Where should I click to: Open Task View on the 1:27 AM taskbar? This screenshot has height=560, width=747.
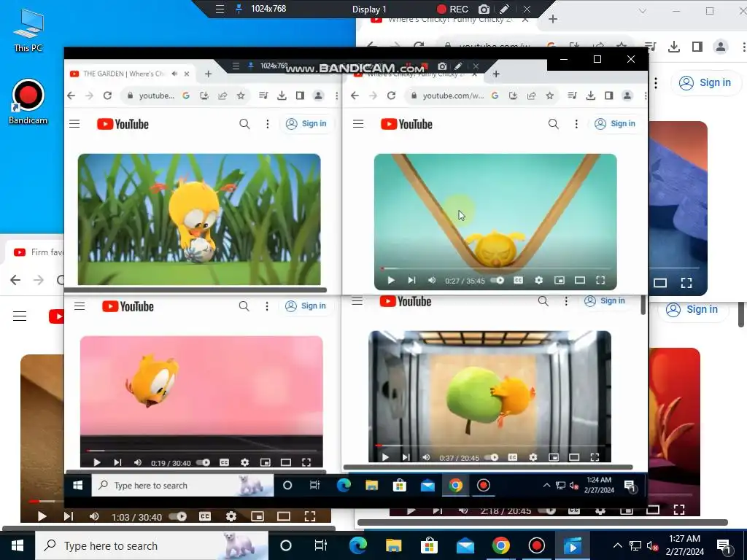tap(321, 545)
